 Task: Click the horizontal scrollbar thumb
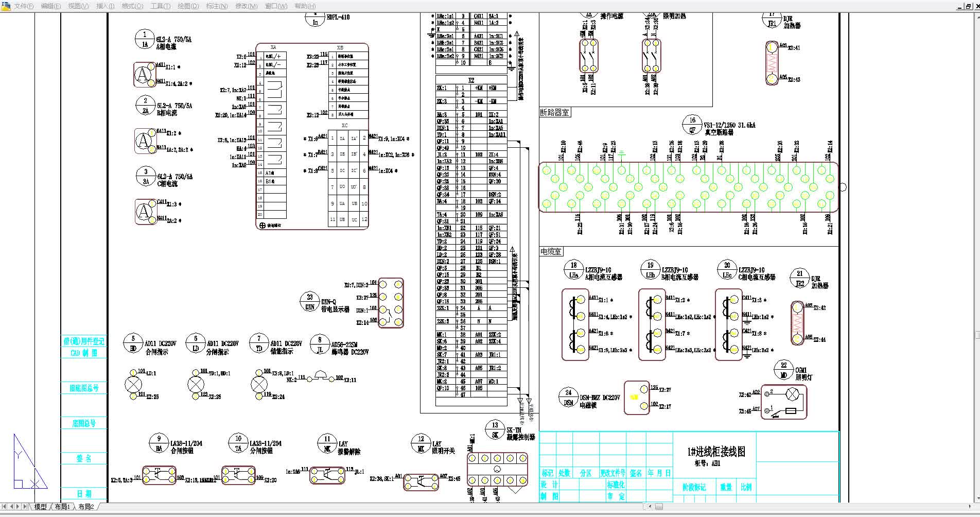[x=659, y=507]
